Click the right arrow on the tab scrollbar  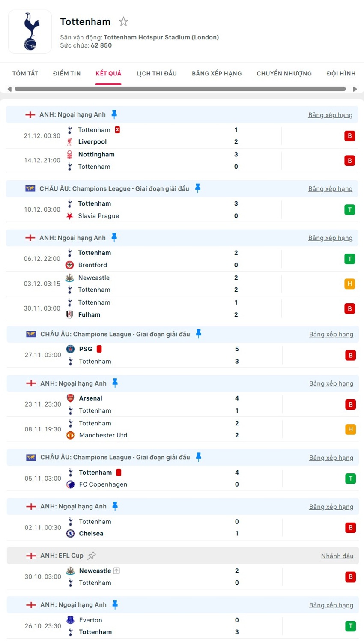pyautogui.click(x=355, y=89)
